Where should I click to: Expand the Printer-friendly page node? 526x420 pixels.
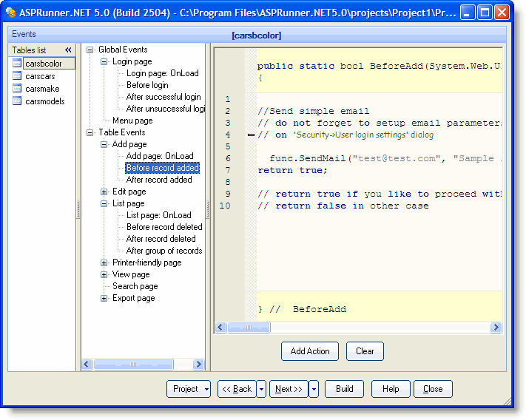[x=104, y=262]
